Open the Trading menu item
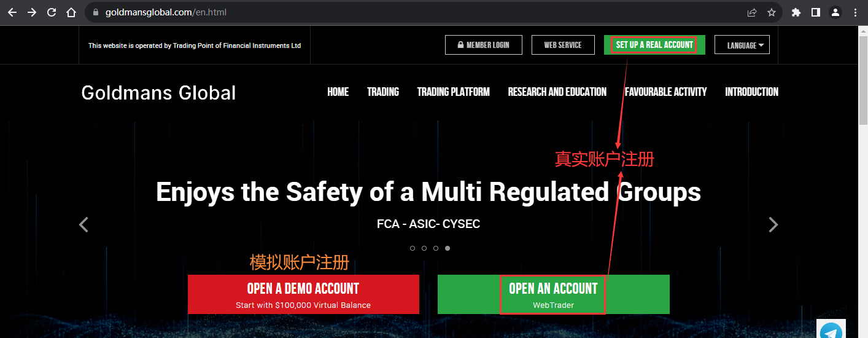The width and height of the screenshot is (868, 338). click(x=383, y=92)
